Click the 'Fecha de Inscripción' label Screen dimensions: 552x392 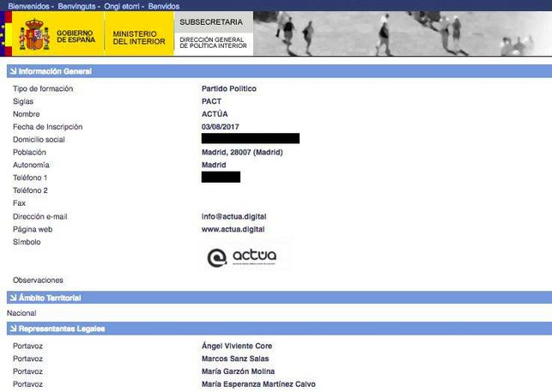(x=47, y=127)
